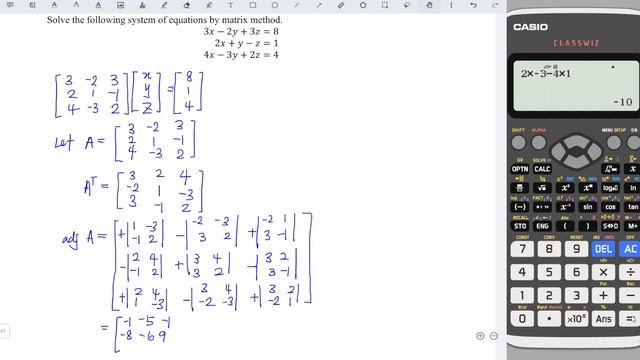Viewport: 640px width, 360px height.
Task: Click the x squared key
Action: pos(565,188)
